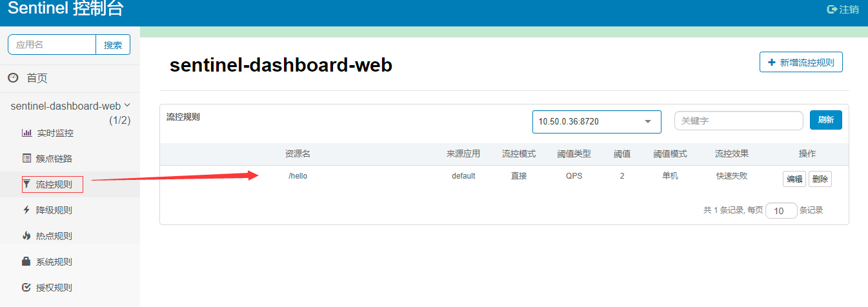
Task: Click the list icon for 簇点链路
Action: pos(27,158)
